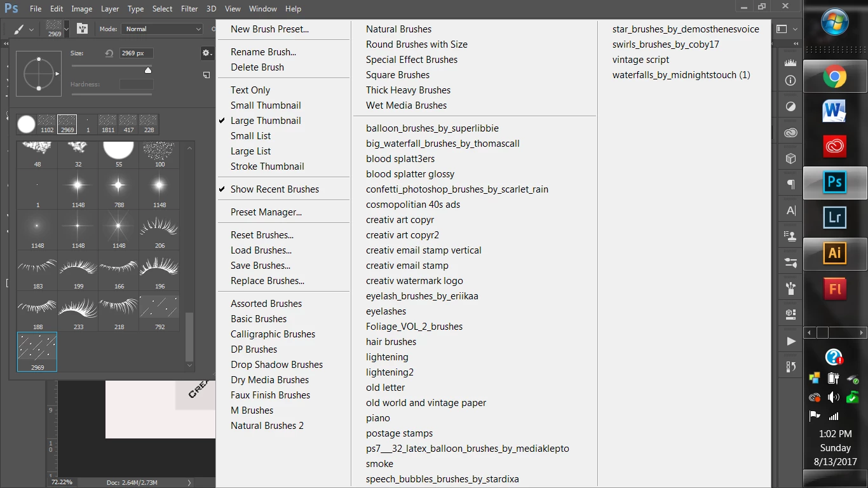Open Illustrator from the taskbar
Viewport: 868px width, 488px height.
[834, 253]
